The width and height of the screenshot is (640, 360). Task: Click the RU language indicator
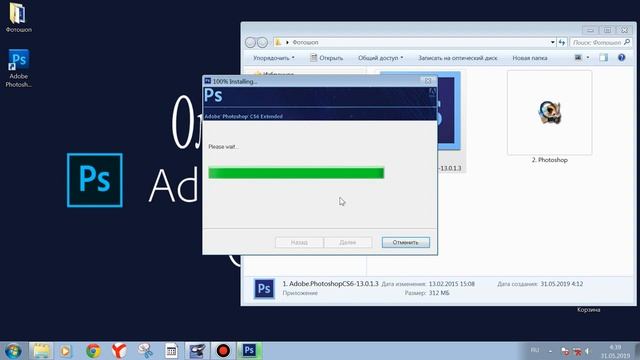pos(535,350)
